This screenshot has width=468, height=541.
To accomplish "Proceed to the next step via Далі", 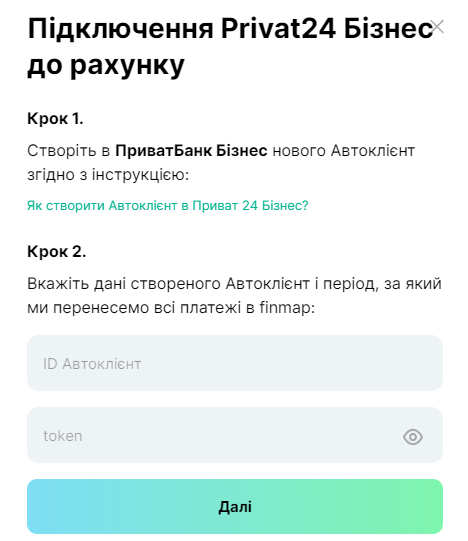I will pos(235,506).
